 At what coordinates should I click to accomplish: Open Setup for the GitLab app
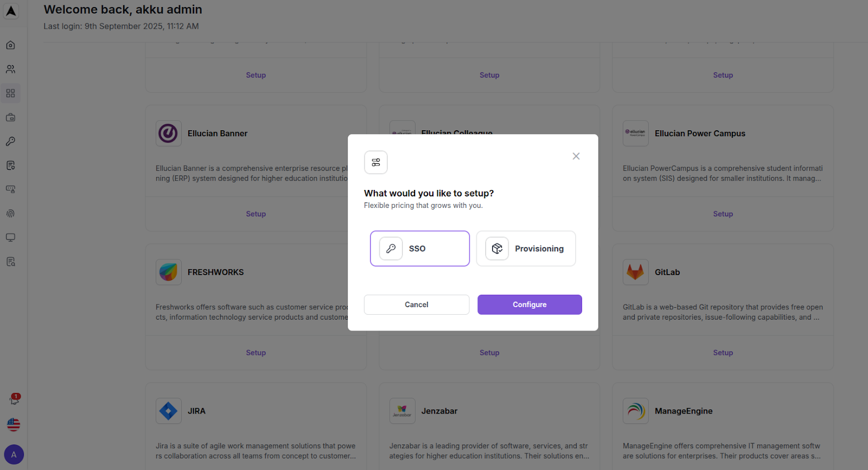(723, 352)
